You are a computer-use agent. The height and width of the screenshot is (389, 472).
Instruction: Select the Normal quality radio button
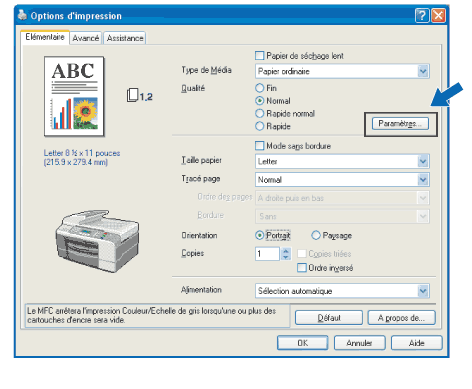tap(260, 101)
